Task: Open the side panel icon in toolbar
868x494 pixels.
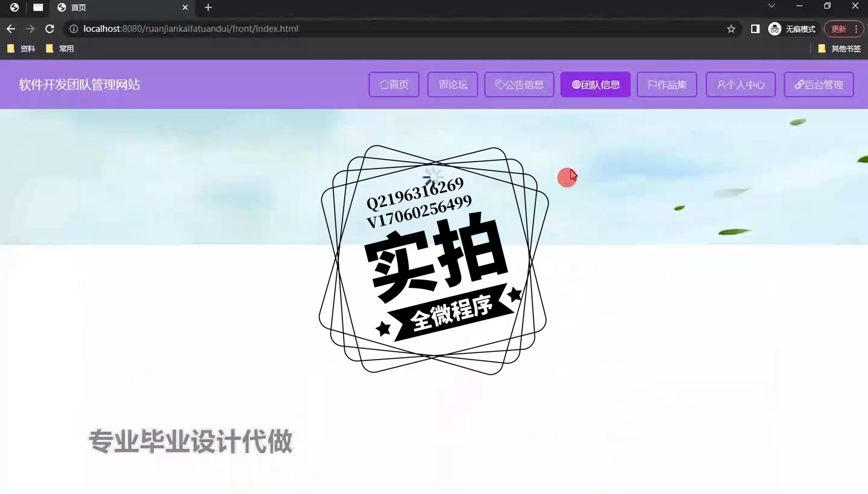Action: click(755, 29)
